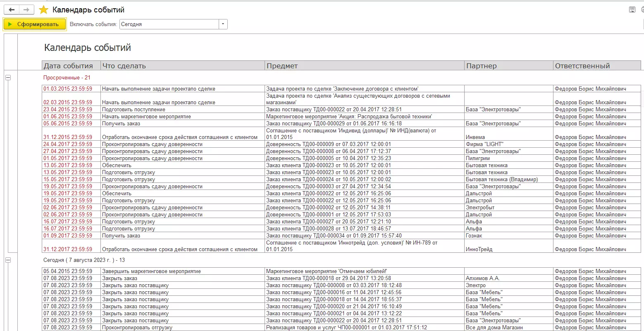644x331 pixels.
Task: Select the overdue date 01.03.2015 cell
Action: click(x=68, y=89)
